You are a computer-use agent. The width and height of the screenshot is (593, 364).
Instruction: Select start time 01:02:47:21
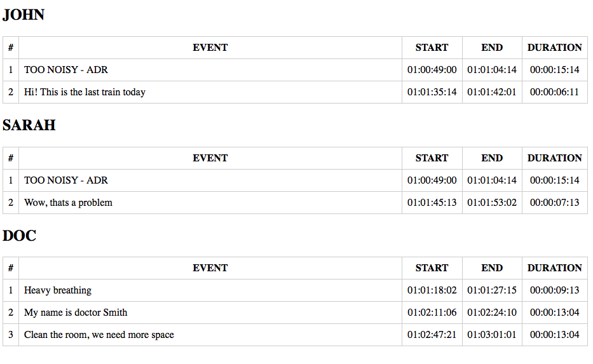click(432, 335)
